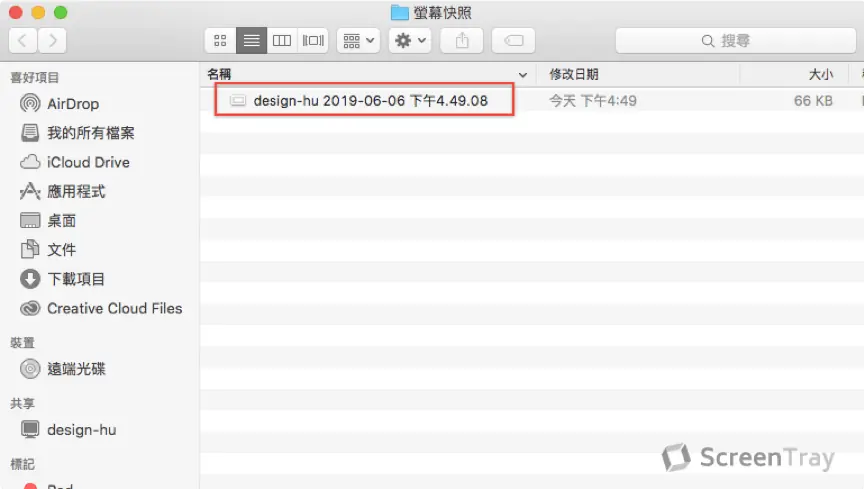Click the 桌面 desktop icon

pyautogui.click(x=30, y=221)
